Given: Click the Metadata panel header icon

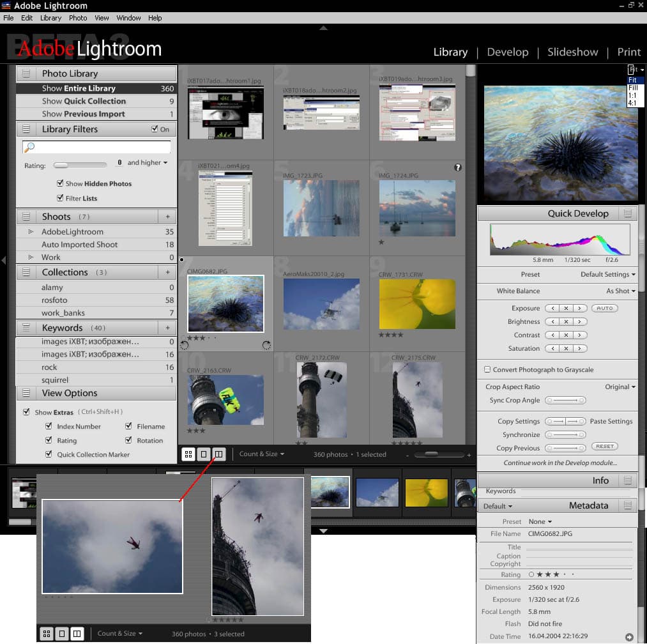Looking at the screenshot, I should click(628, 505).
